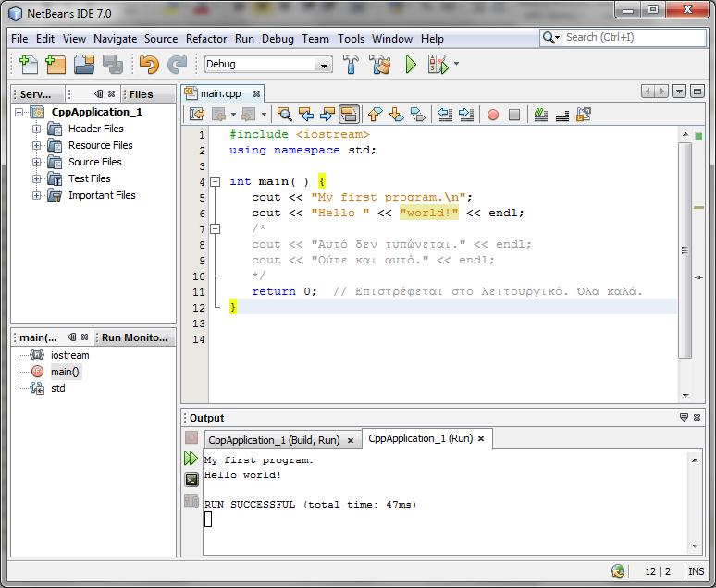
Task: Open the File menu
Action: click(x=19, y=39)
